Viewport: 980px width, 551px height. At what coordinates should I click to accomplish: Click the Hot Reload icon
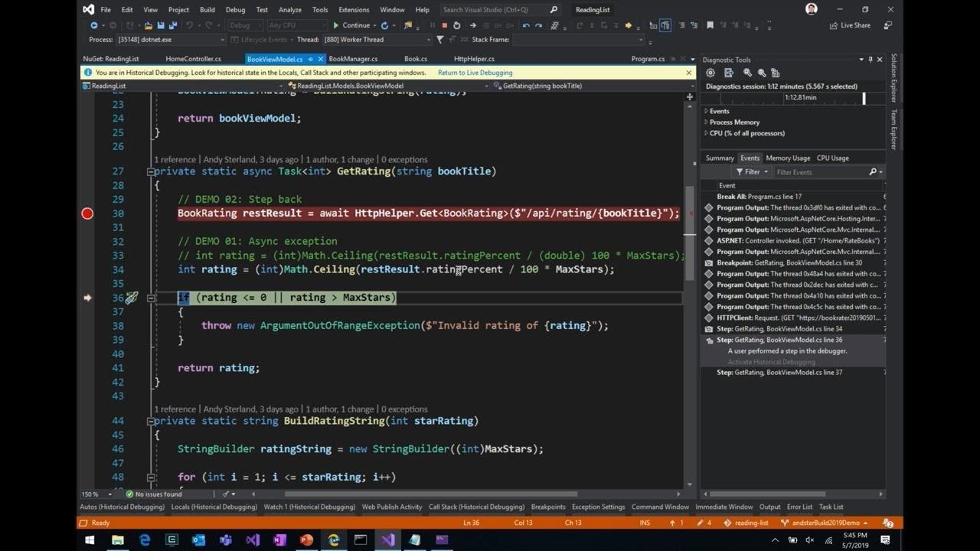click(384, 25)
